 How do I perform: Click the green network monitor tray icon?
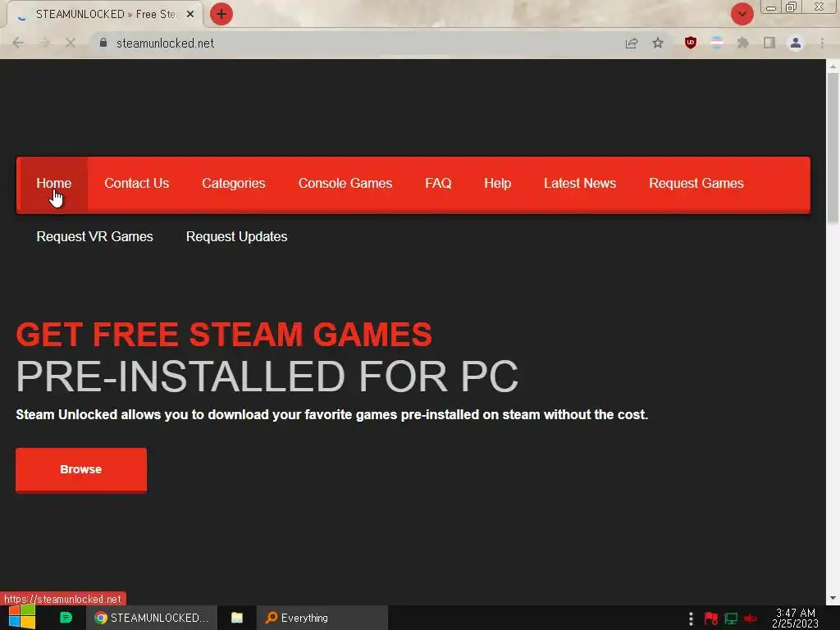(731, 619)
